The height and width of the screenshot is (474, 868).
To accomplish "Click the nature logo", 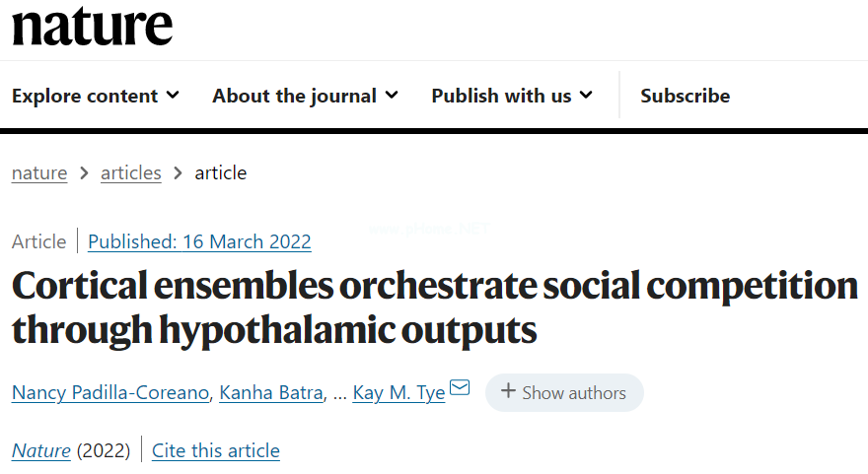I will 92,26.
